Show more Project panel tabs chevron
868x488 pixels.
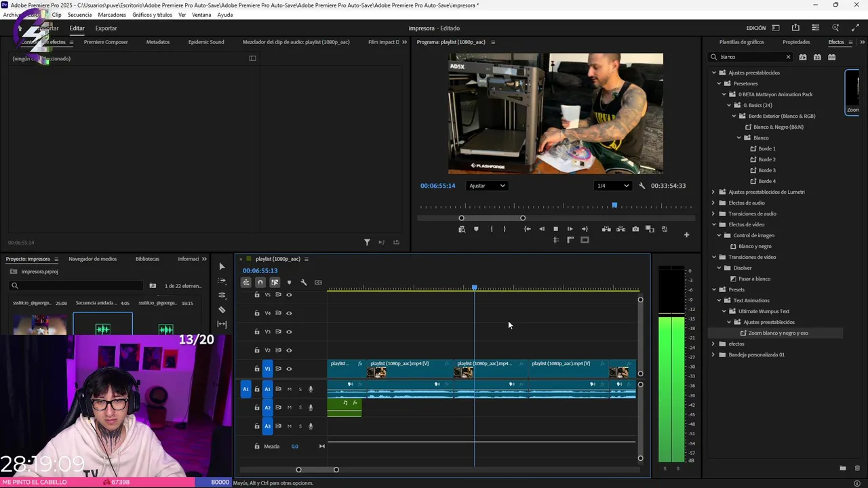click(204, 259)
